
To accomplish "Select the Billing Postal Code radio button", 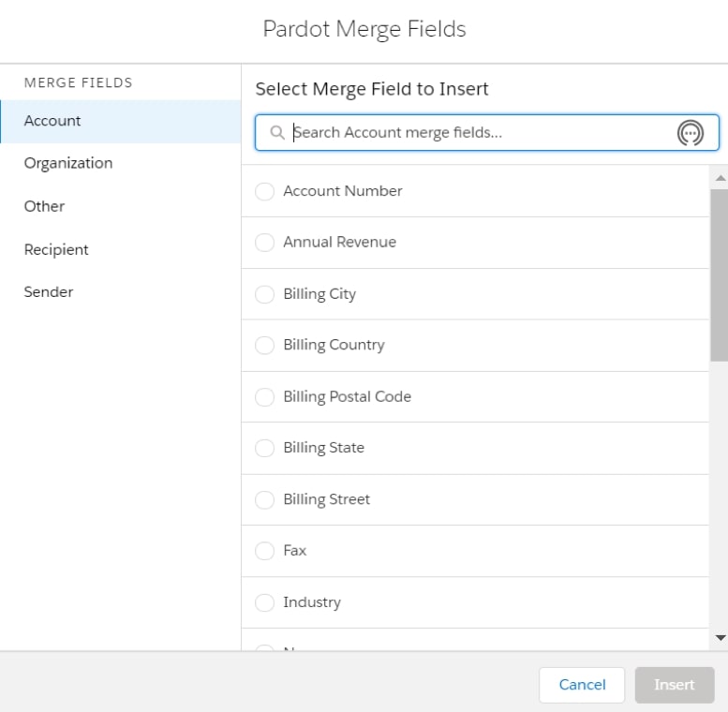I will tap(264, 397).
